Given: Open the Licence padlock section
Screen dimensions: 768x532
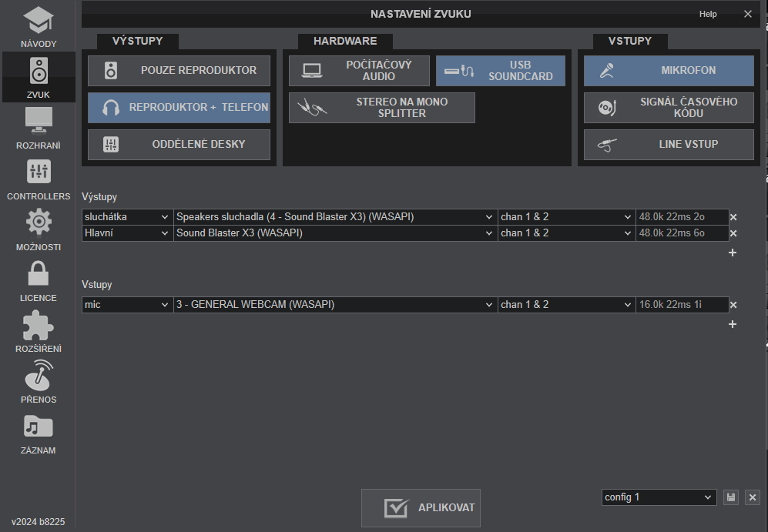Looking at the screenshot, I should 39,280.
